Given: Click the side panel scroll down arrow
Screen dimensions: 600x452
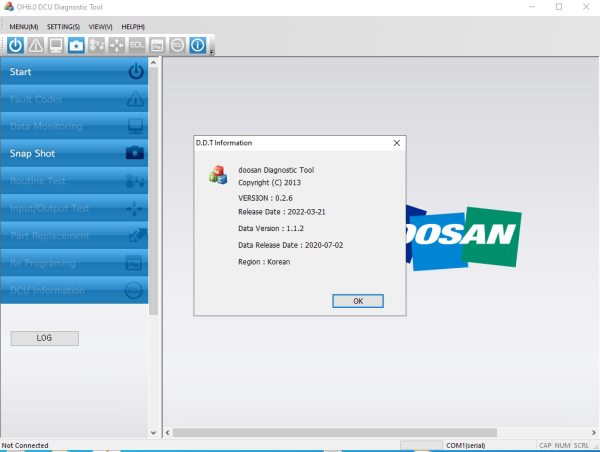Looking at the screenshot, I should click(x=153, y=433).
